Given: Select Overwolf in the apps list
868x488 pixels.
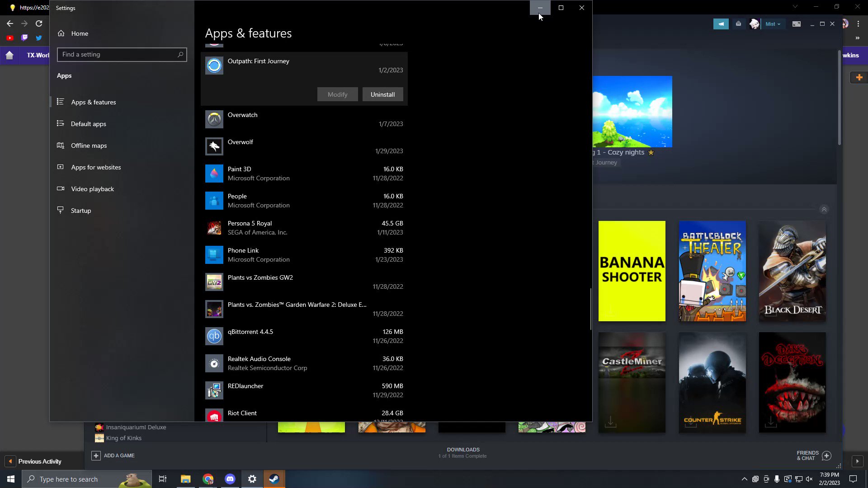Looking at the screenshot, I should coord(304,146).
